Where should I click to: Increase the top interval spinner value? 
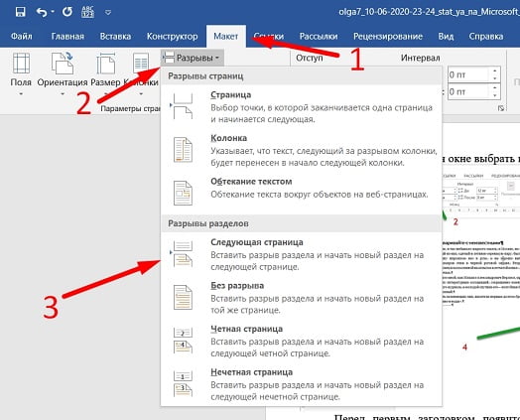(494, 70)
